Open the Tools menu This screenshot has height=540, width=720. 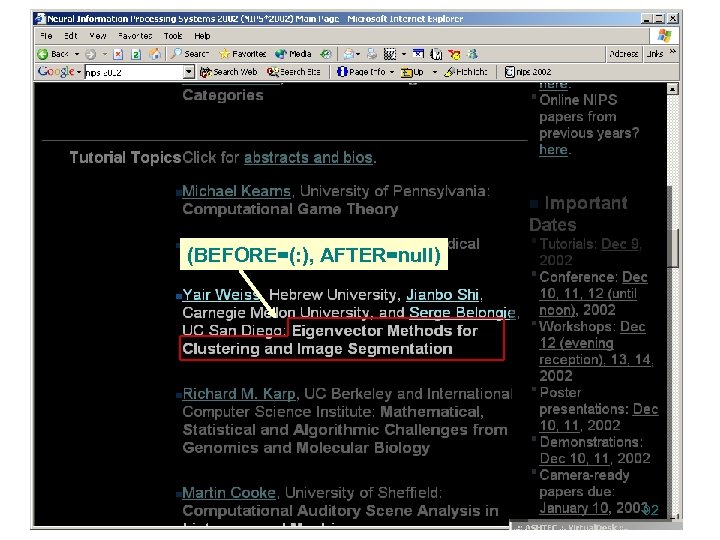[173, 36]
